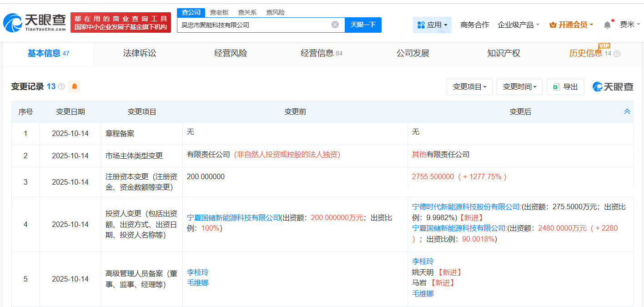The width and height of the screenshot is (644, 307).
Task: Click the 变更记录 notification bell icon
Action: tap(75, 86)
